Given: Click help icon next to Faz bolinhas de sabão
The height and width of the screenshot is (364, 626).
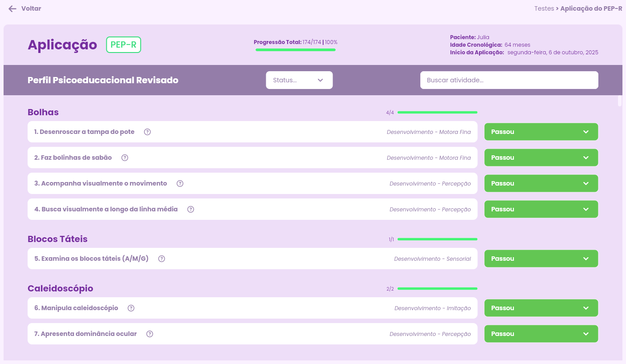Looking at the screenshot, I should coord(125,158).
